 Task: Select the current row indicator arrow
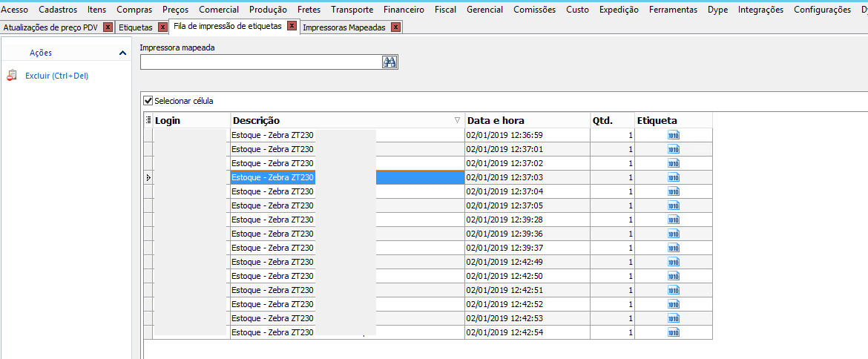click(148, 177)
